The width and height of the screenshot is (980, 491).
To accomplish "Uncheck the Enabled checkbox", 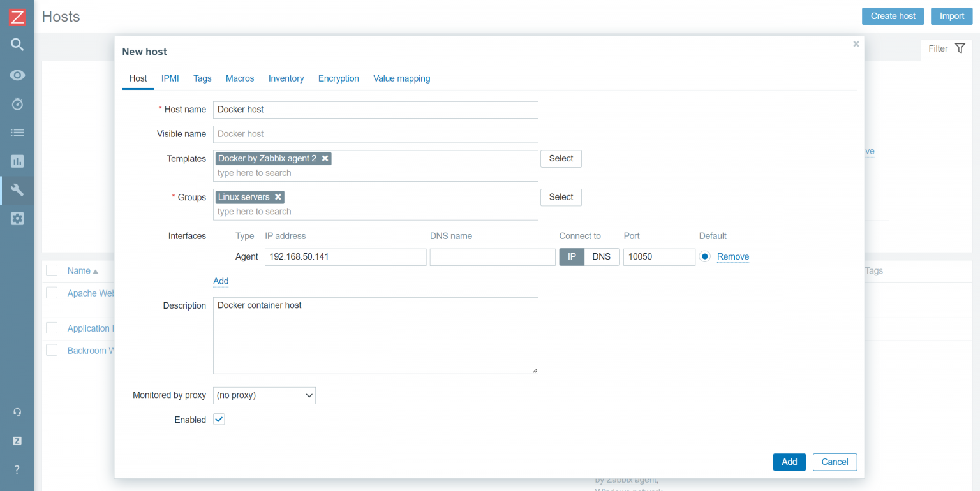I will (x=218, y=419).
